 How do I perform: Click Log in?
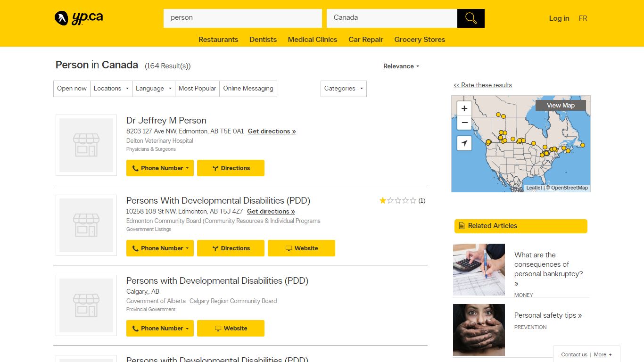click(x=559, y=18)
